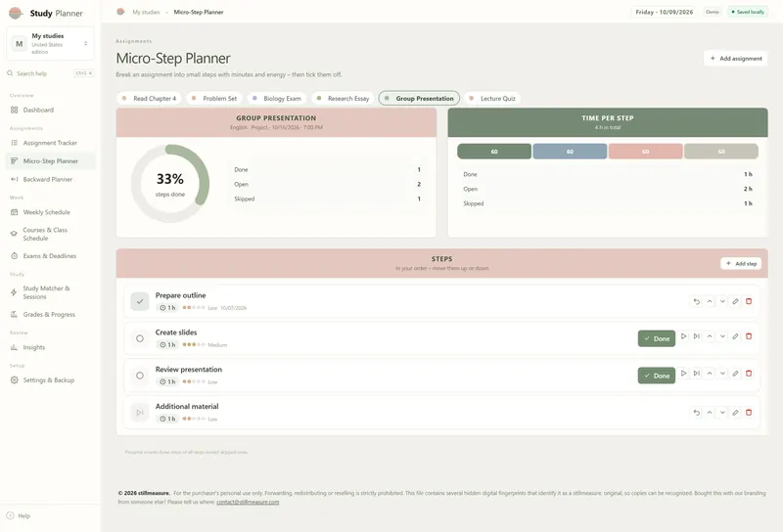Select the Read Chapter 4 tab
This screenshot has height=532, width=783.
tap(150, 99)
